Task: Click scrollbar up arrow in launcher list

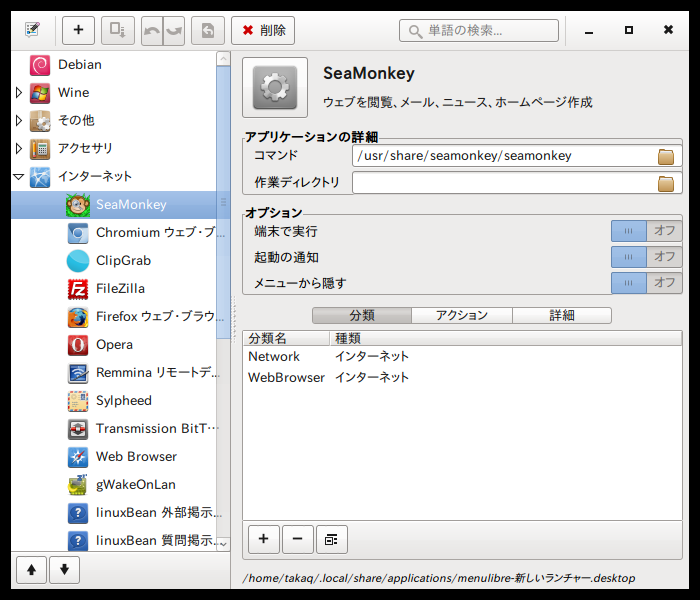Action: (x=223, y=59)
